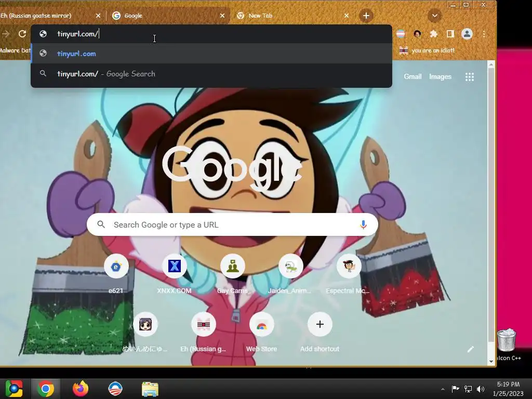Viewport: 532px width, 399px height.
Task: Open the file explorer taskbar icon
Action: click(150, 389)
